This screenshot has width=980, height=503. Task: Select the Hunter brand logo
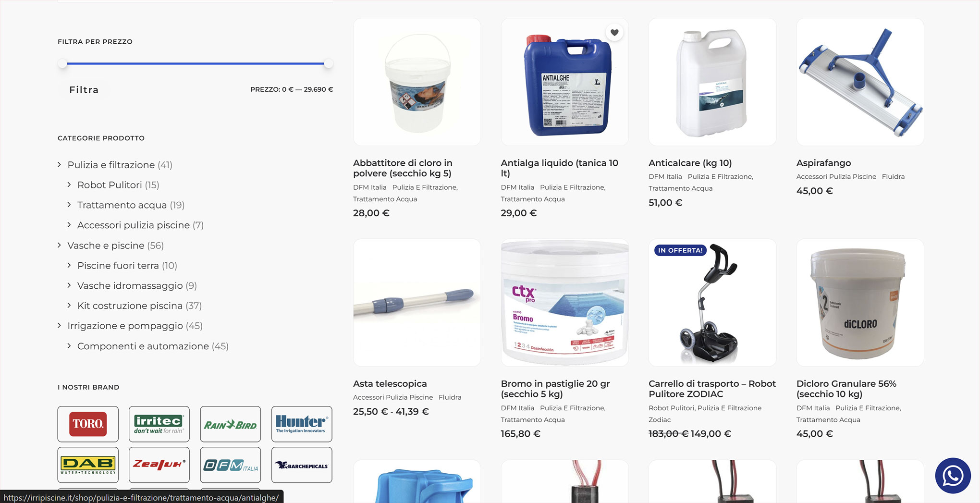point(302,424)
